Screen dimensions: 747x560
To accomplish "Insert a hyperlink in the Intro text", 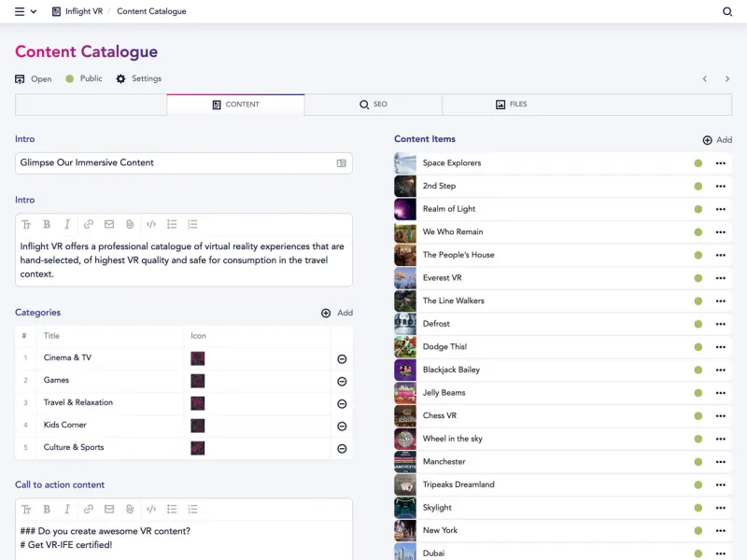I will coord(88,224).
